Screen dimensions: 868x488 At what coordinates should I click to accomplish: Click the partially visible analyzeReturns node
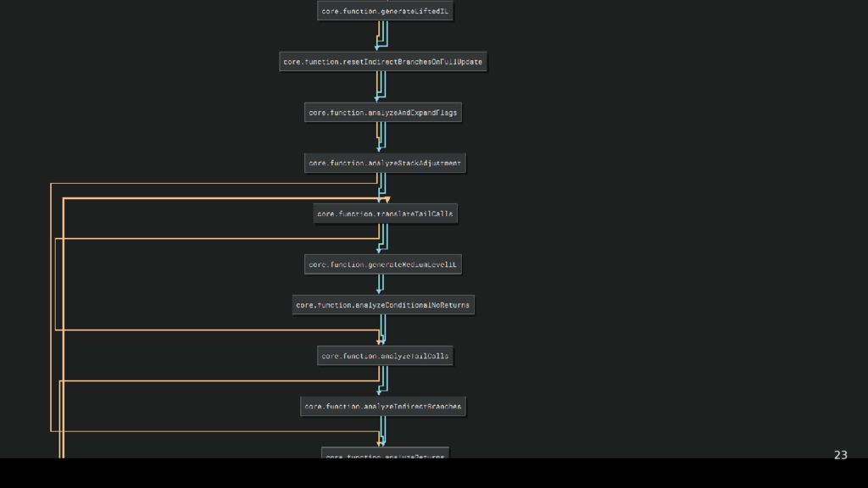pyautogui.click(x=385, y=454)
